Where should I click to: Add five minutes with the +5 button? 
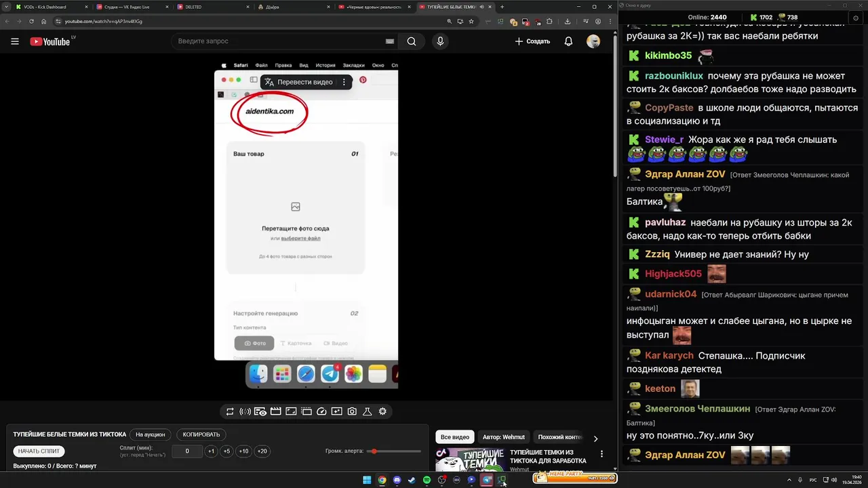(226, 451)
